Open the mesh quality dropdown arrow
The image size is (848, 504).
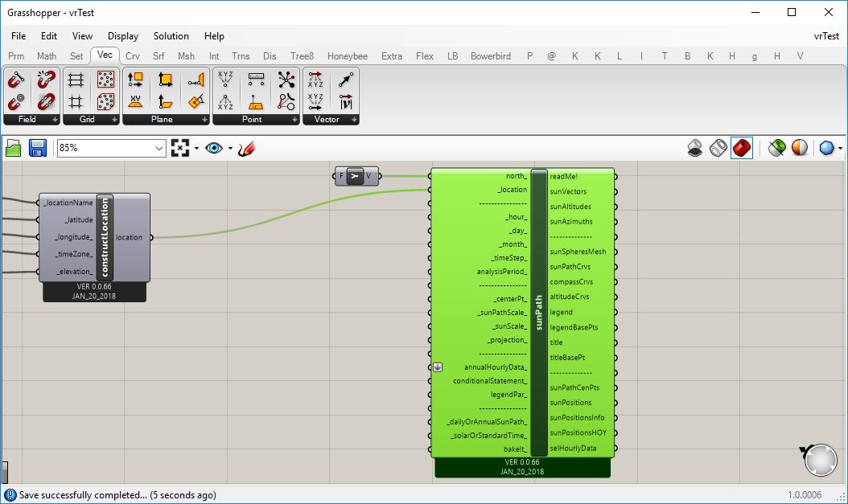click(x=840, y=148)
